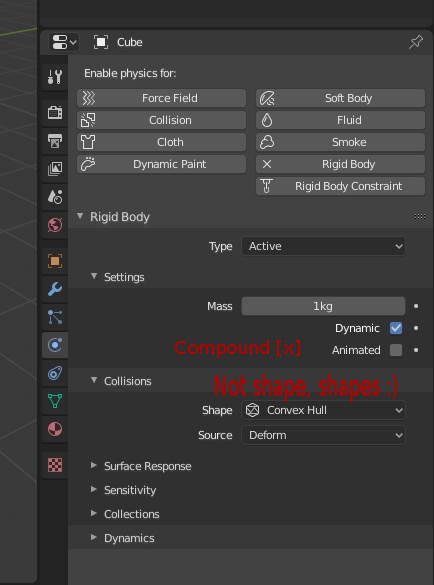The width and height of the screenshot is (434, 585).
Task: Enable Dynamic Paint physics
Action: pyautogui.click(x=161, y=164)
